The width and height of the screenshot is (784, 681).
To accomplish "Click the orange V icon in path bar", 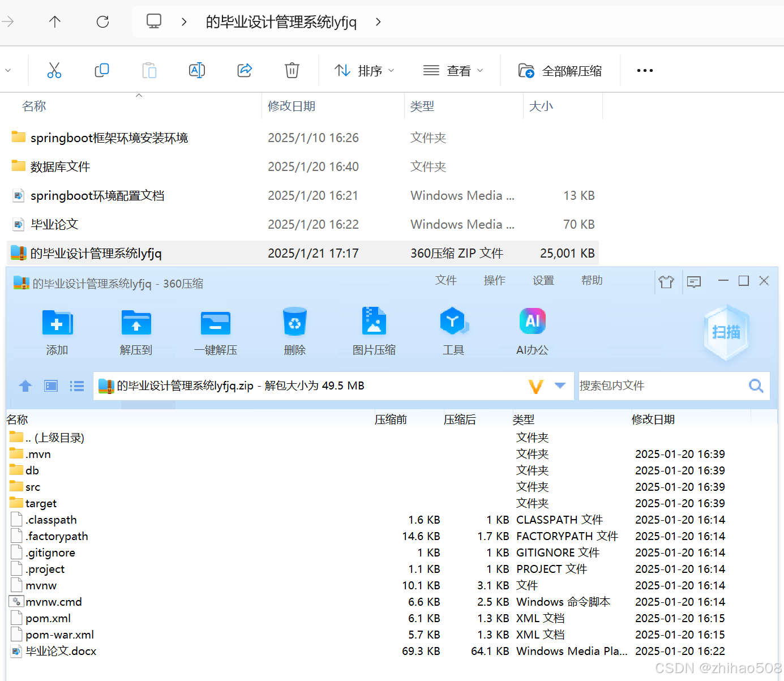I will [x=535, y=386].
